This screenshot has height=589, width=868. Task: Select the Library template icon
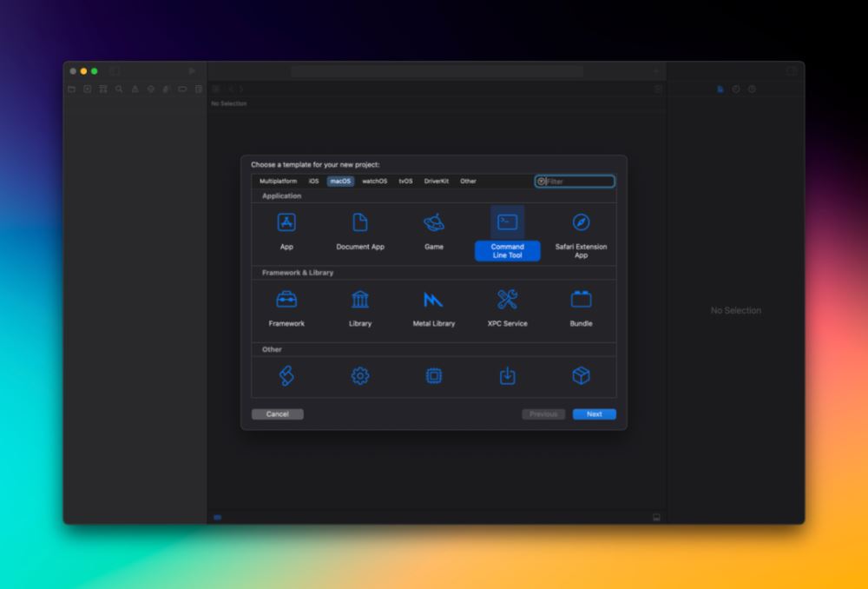360,300
